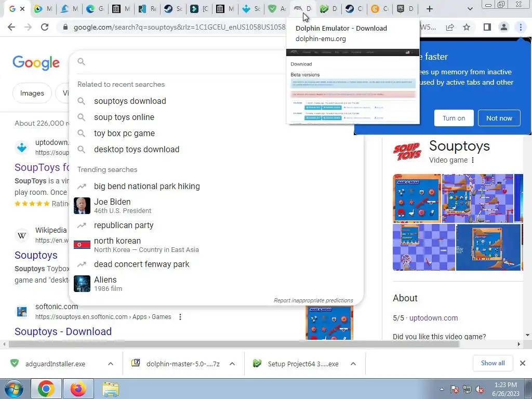The height and width of the screenshot is (399, 532).
Task: Switch to the Uptodown tab
Action: (x=251, y=9)
